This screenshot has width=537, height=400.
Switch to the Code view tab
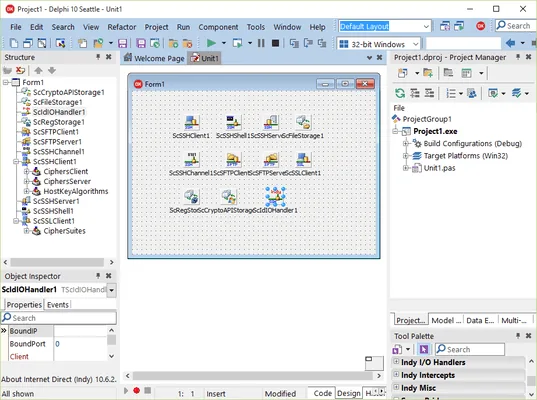[x=322, y=393]
